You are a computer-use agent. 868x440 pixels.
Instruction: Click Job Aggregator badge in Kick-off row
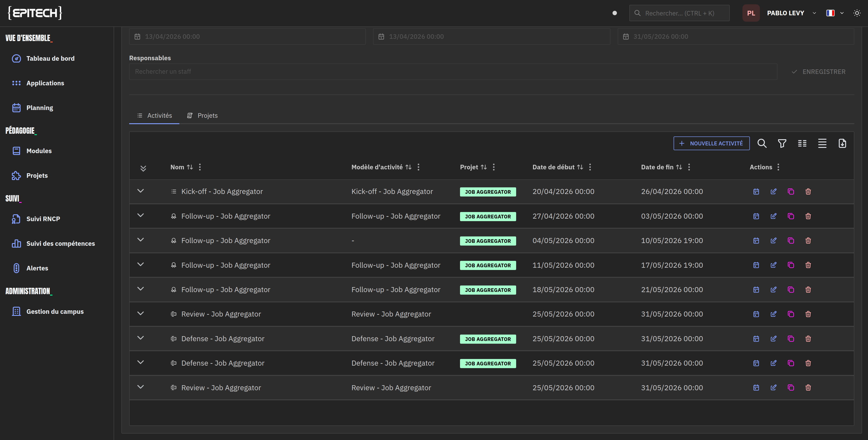[488, 192]
